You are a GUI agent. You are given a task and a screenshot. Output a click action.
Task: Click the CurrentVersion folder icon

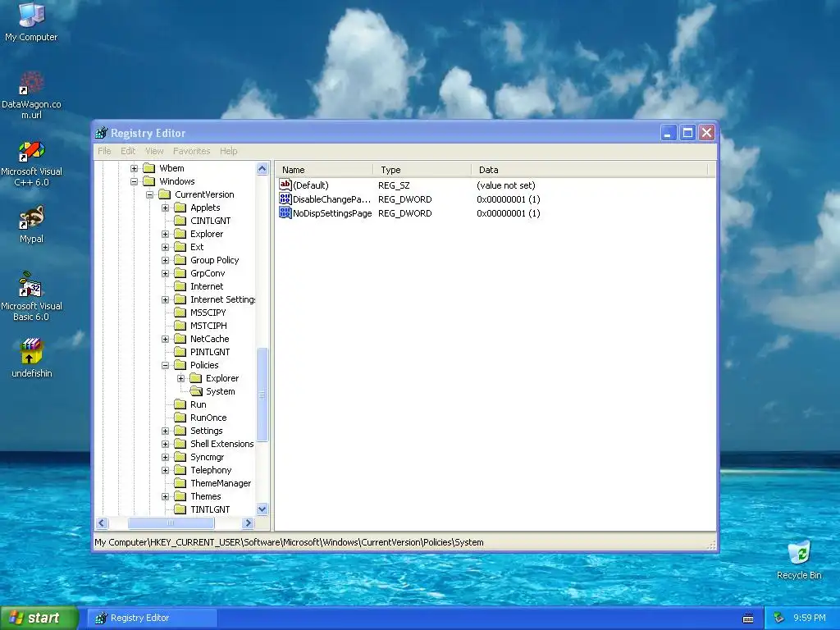(165, 194)
